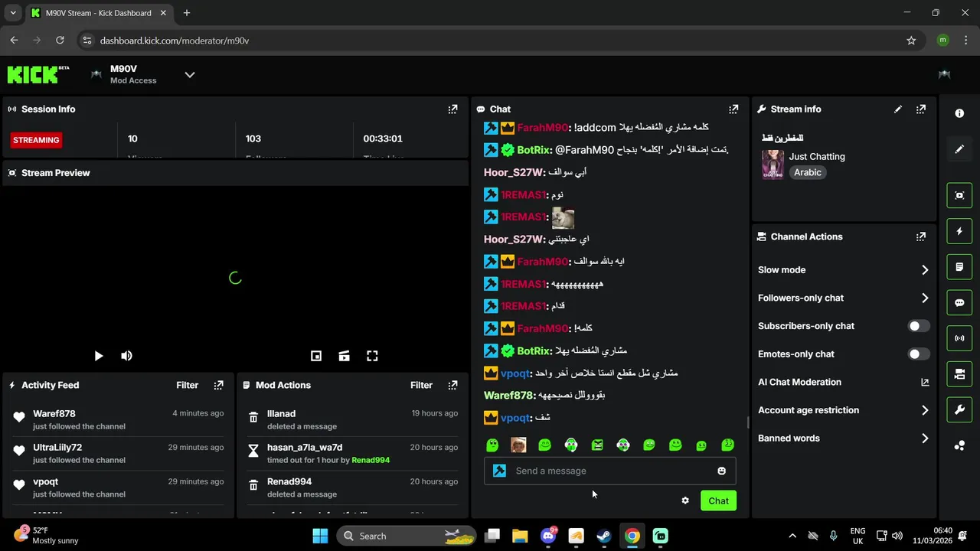The height and width of the screenshot is (551, 980).
Task: Toggle the stream preview widget icon in sidebar
Action: [x=959, y=195]
